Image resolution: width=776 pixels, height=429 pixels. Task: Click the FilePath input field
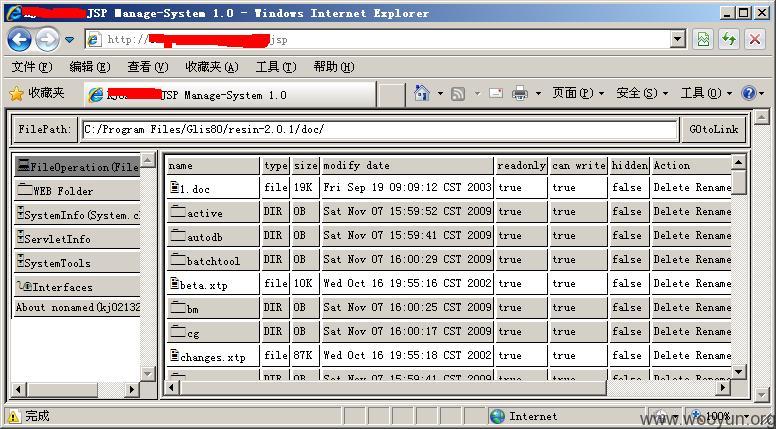pyautogui.click(x=379, y=130)
